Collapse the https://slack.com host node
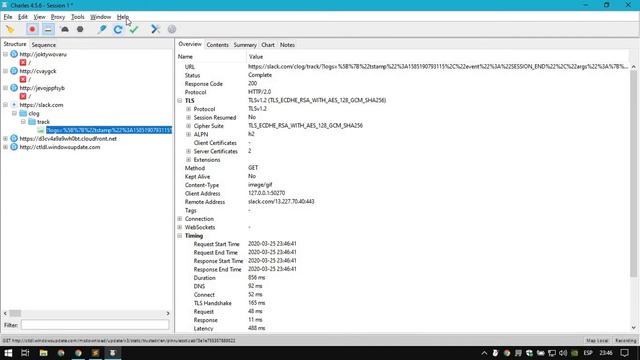Screen dimensions: 640x360 click(x=5, y=105)
